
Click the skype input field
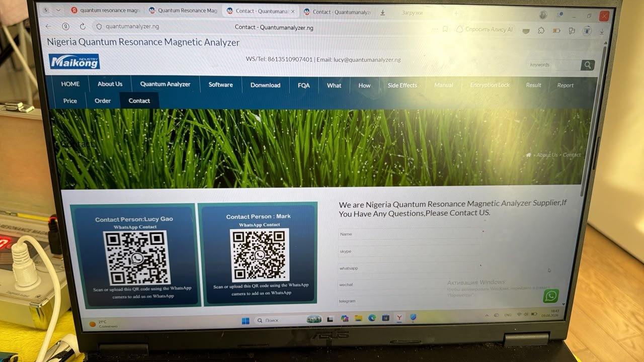[409, 251]
